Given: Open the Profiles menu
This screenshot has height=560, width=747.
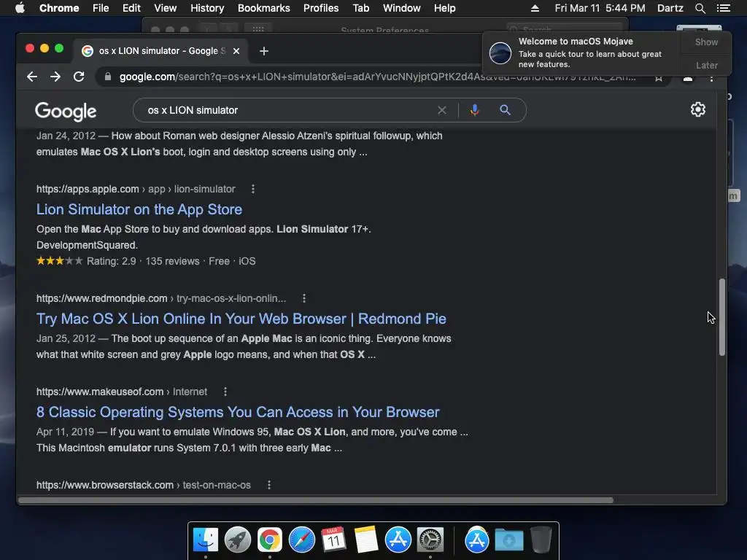Looking at the screenshot, I should [x=321, y=8].
